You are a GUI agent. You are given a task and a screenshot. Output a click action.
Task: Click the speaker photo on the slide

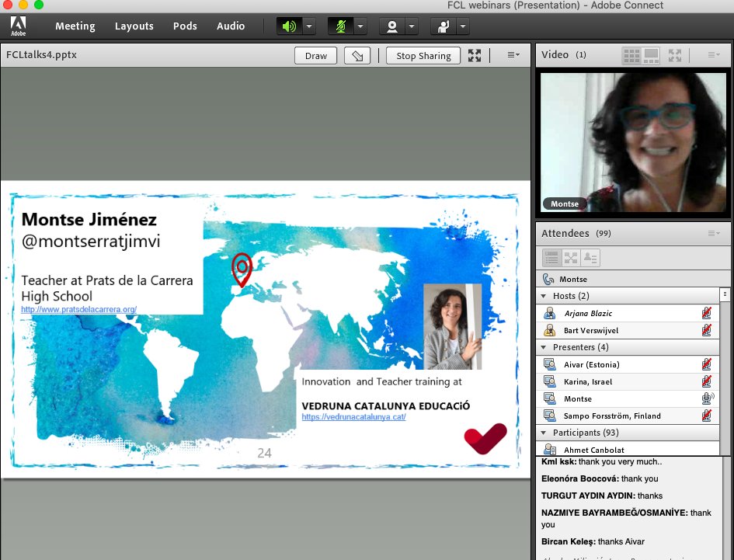(452, 326)
